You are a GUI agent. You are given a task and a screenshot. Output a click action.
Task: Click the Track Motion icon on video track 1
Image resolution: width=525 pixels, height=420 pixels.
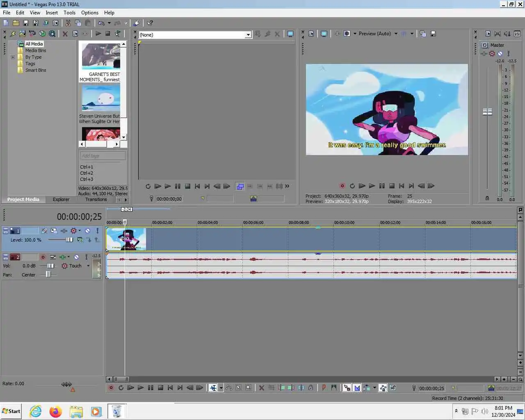point(54,231)
